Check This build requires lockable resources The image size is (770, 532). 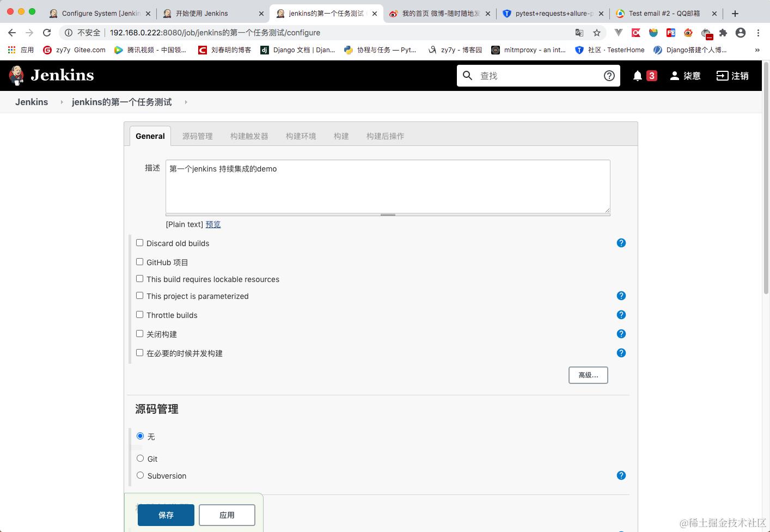pos(139,279)
